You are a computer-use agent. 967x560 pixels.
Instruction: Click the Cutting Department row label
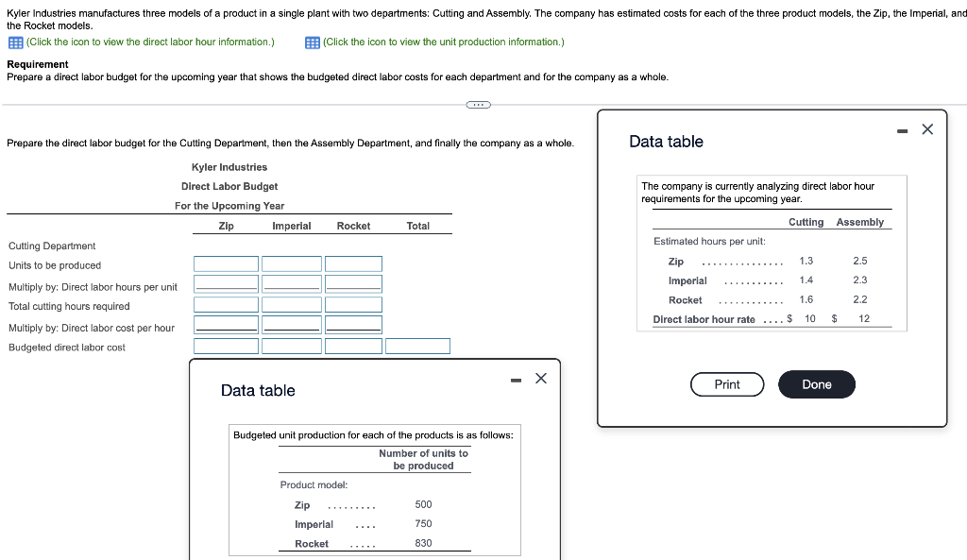(x=52, y=246)
